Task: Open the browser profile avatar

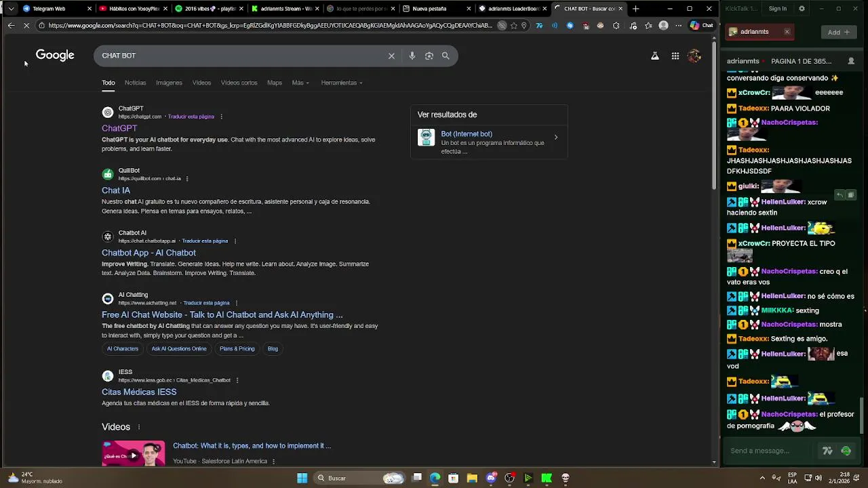Action: (x=663, y=25)
